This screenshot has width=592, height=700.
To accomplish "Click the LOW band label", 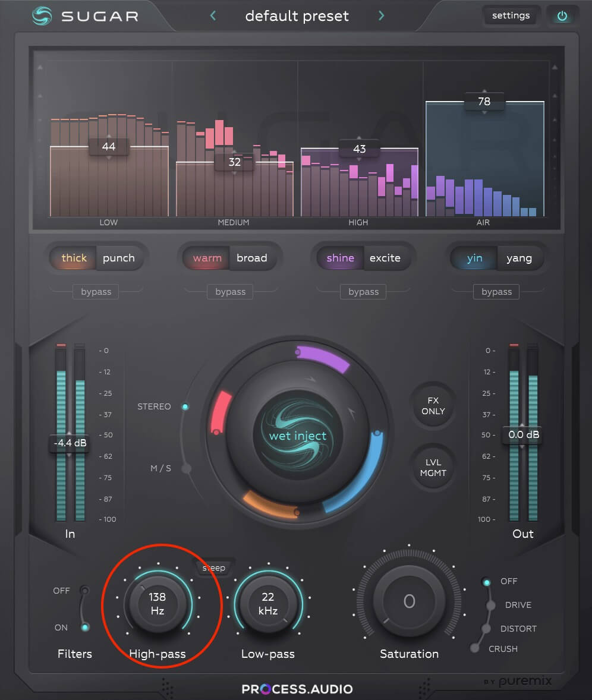I will click(109, 222).
